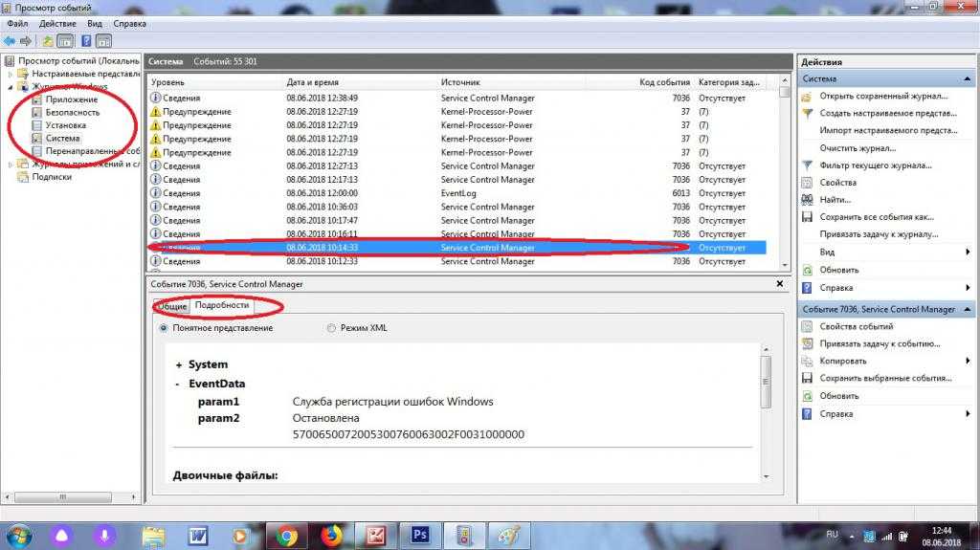Expand the Вид submenu arrow
This screenshot has height=550, width=980.
tap(968, 252)
